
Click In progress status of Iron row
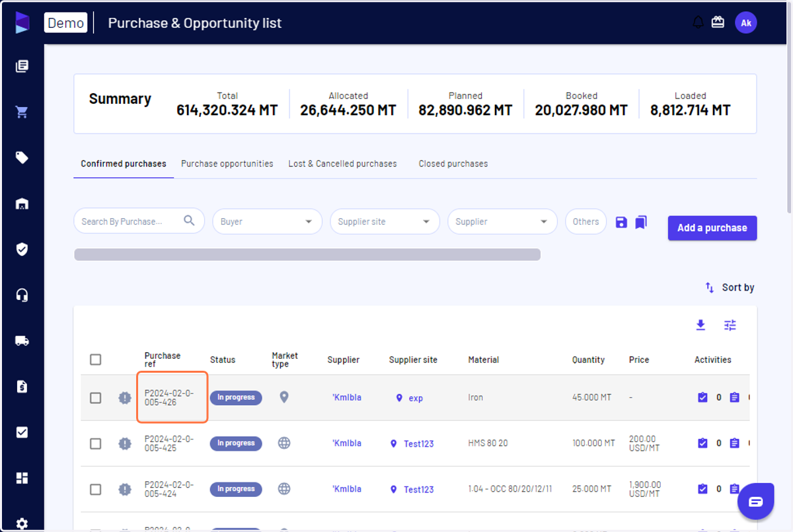point(236,397)
